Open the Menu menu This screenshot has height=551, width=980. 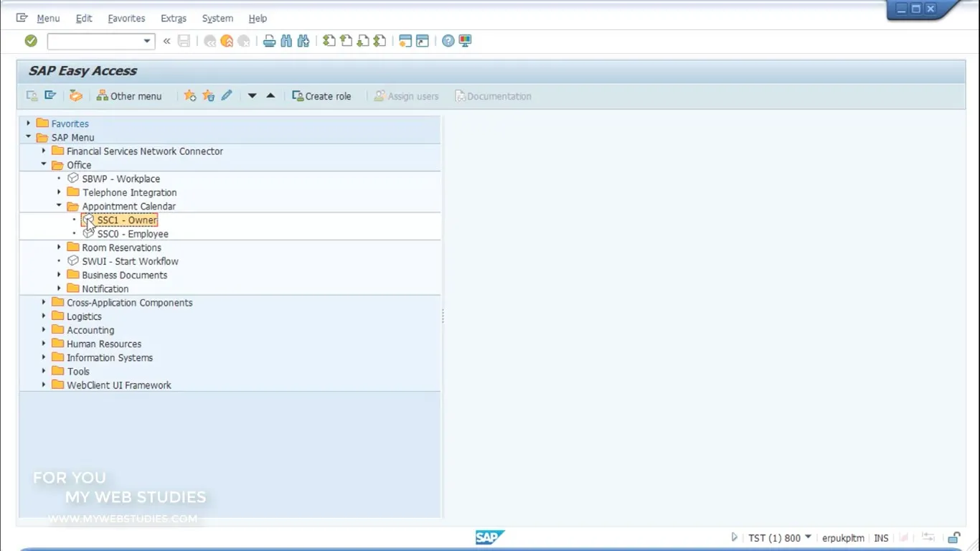48,19
